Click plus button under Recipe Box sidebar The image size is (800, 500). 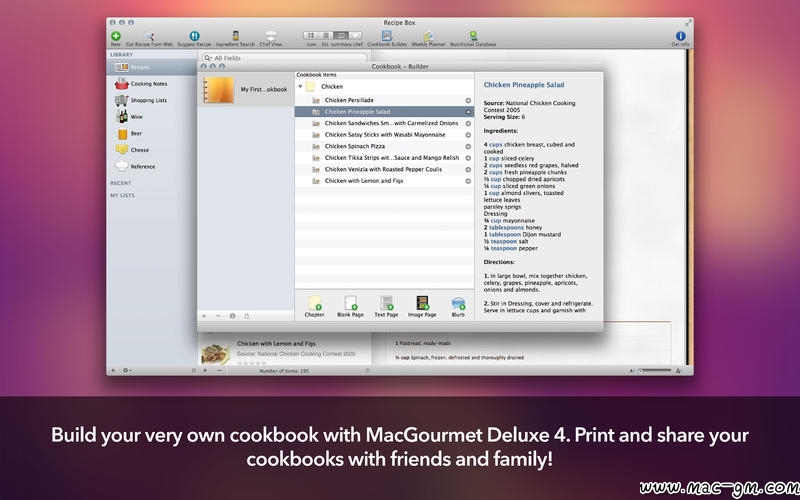[113, 370]
